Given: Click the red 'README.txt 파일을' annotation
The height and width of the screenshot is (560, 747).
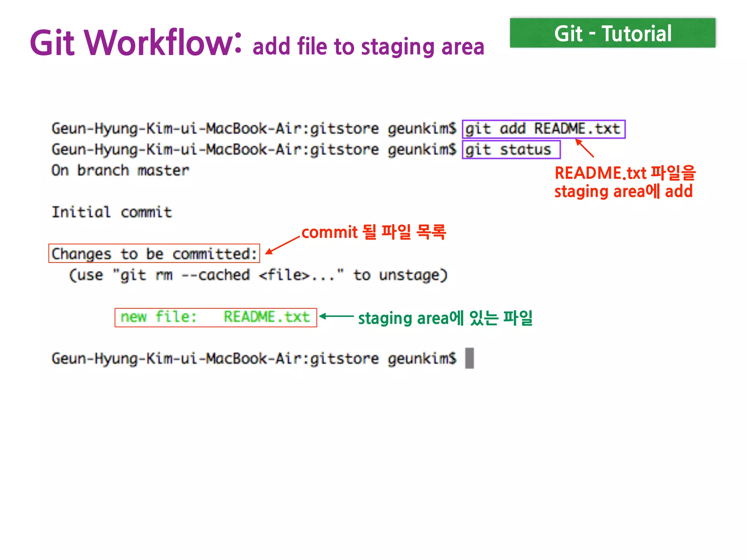Looking at the screenshot, I should 625,173.
